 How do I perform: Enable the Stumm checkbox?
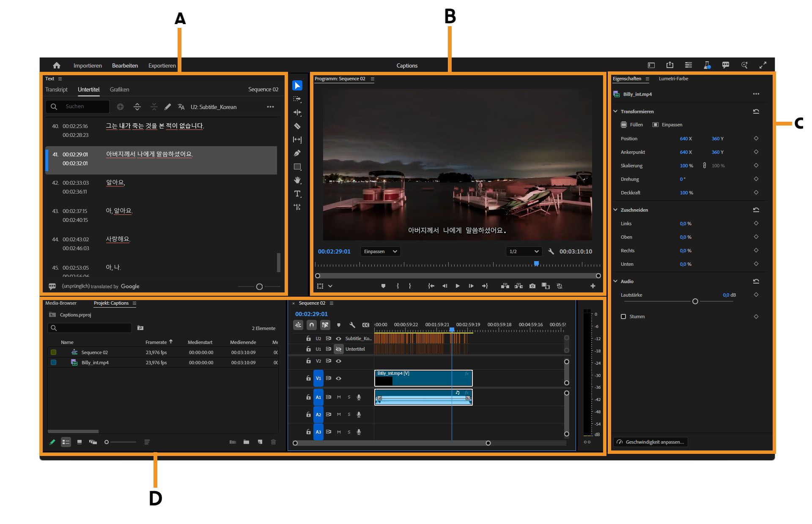pyautogui.click(x=623, y=317)
